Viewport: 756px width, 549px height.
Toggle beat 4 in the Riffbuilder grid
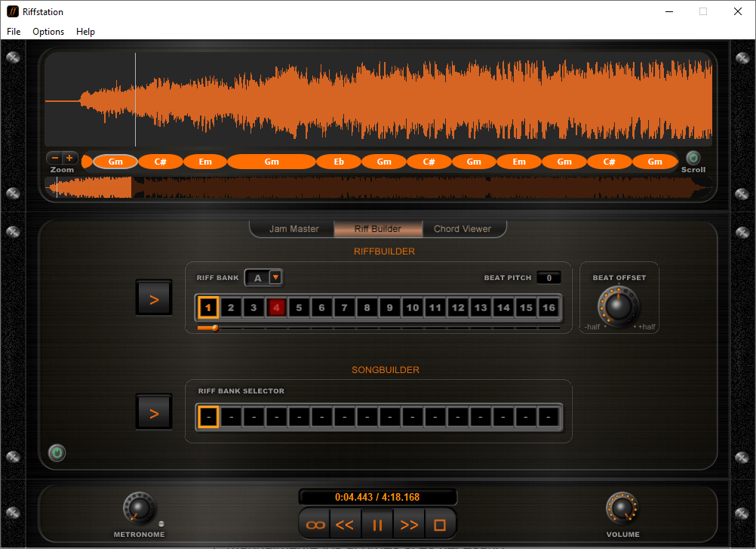pyautogui.click(x=276, y=307)
